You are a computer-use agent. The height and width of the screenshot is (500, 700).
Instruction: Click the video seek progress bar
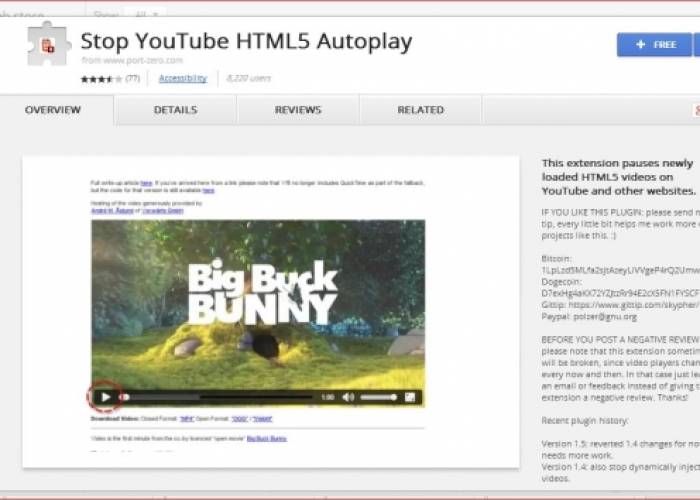tap(217, 397)
